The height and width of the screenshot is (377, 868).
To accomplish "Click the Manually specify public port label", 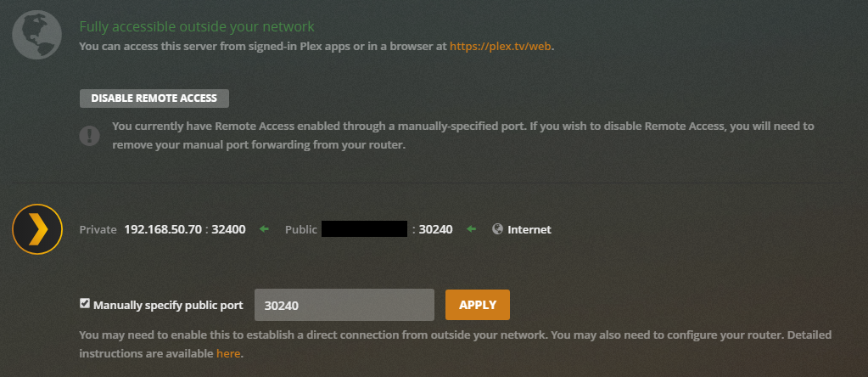I will pyautogui.click(x=168, y=305).
